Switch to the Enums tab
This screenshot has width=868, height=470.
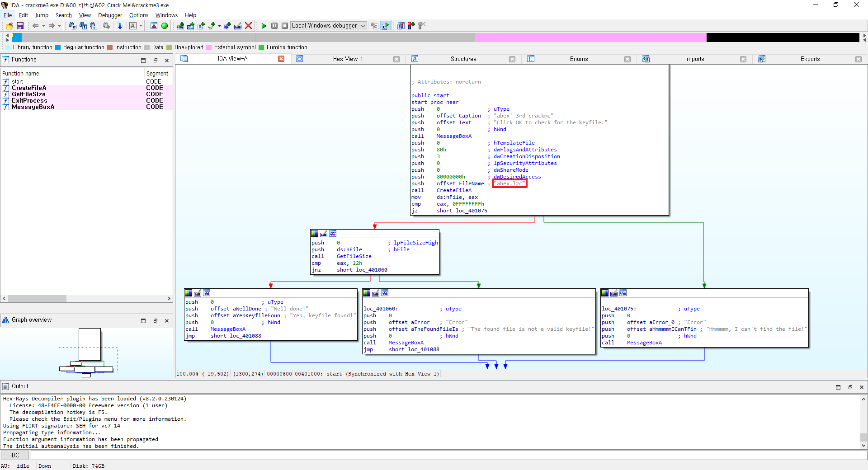coord(579,59)
